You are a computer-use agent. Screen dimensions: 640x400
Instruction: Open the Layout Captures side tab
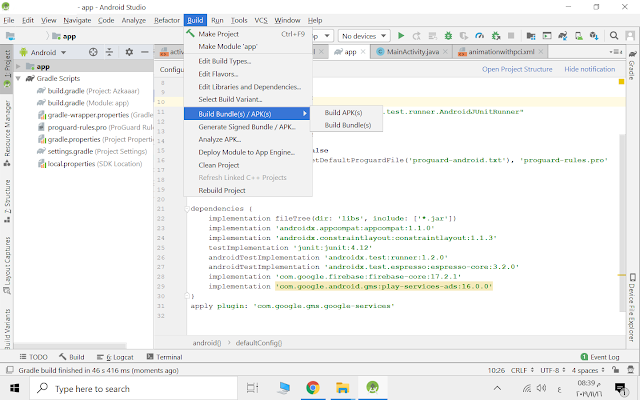tap(7, 265)
